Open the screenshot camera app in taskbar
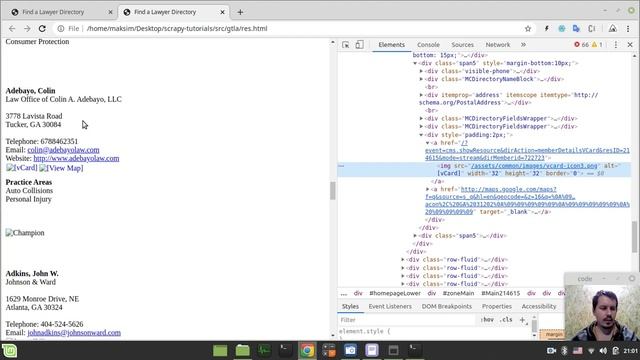 pyautogui.click(x=350, y=351)
